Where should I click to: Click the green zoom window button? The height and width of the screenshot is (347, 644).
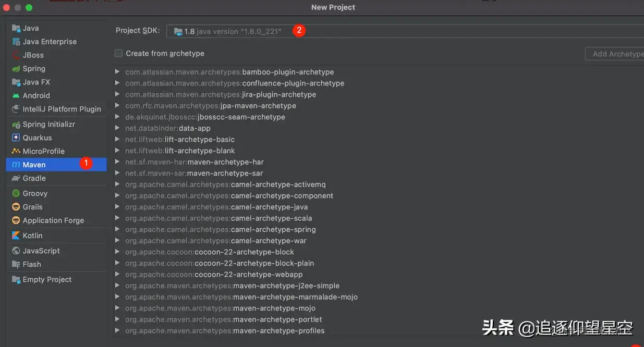(29, 7)
